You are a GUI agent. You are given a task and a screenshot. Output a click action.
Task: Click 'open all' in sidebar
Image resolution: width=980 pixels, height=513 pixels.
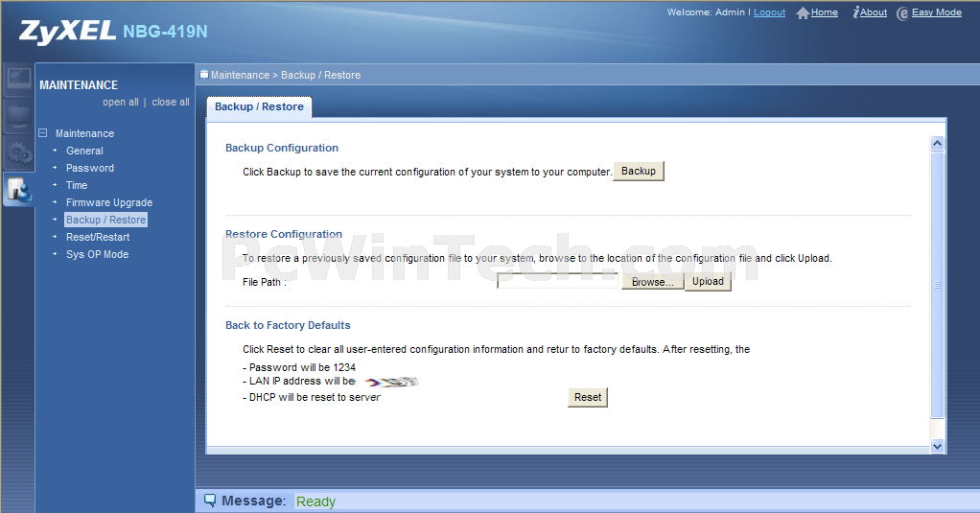click(x=121, y=102)
